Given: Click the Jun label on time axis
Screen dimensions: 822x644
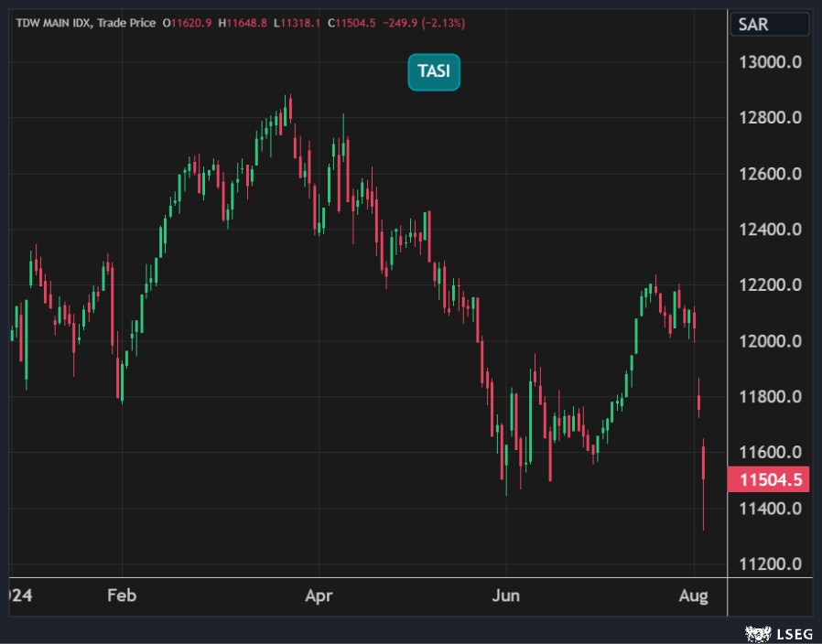Looking at the screenshot, I should click(x=506, y=596).
